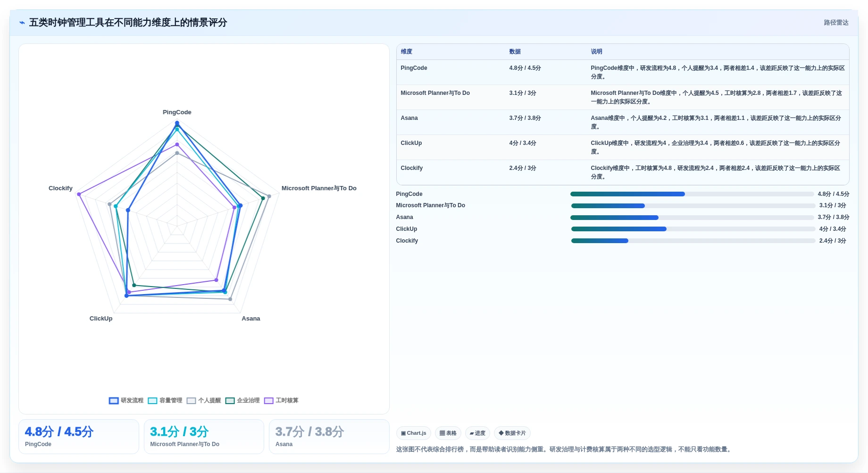The height and width of the screenshot is (473, 868).
Task: Toggle the 工时核算 legend swatch
Action: pyautogui.click(x=268, y=401)
